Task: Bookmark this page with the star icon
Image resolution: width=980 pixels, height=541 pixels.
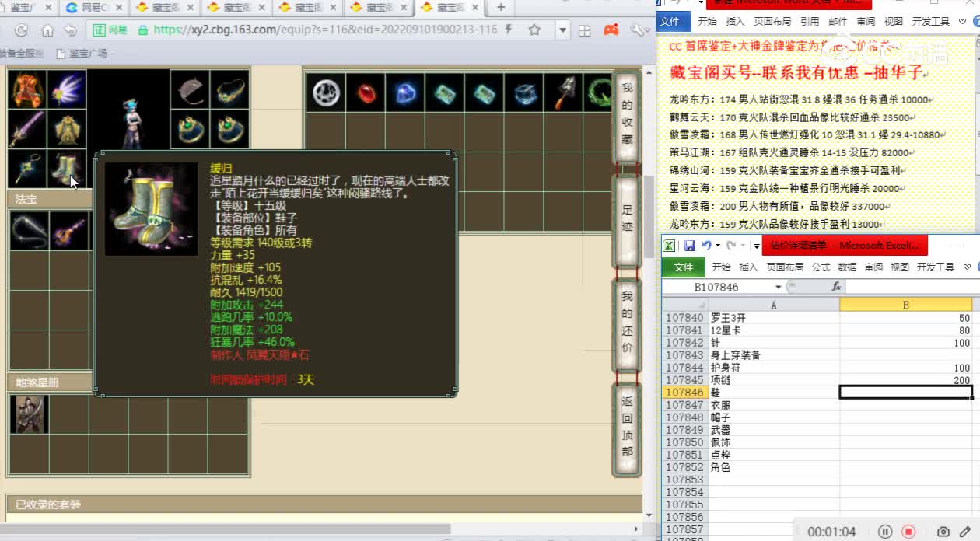Action: click(534, 30)
